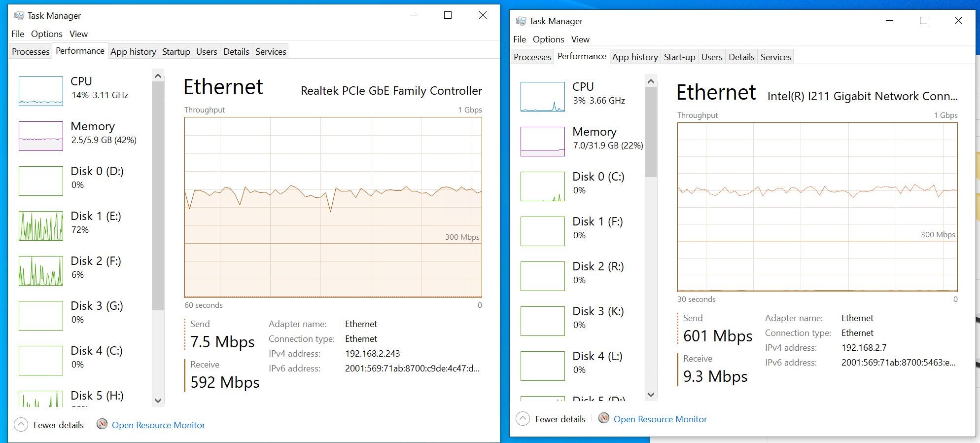Click Open Resource Monitor link, left window
Viewport: 980px width, 443px height.
(158, 425)
